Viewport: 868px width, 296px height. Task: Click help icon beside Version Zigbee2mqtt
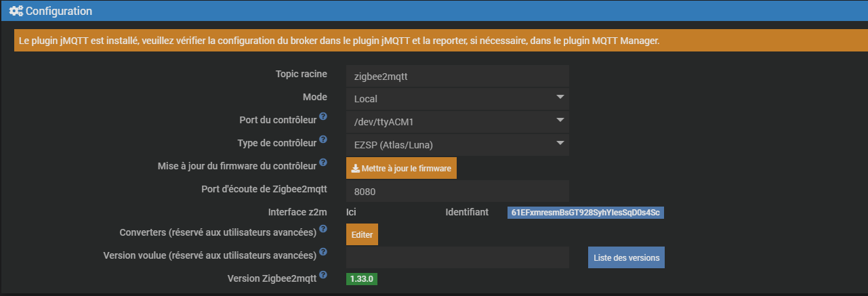(323, 275)
